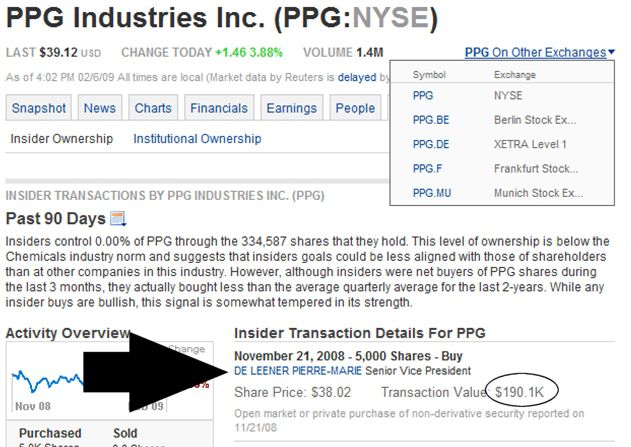Select Insider Ownership sub-tab
The height and width of the screenshot is (447, 631).
62,138
